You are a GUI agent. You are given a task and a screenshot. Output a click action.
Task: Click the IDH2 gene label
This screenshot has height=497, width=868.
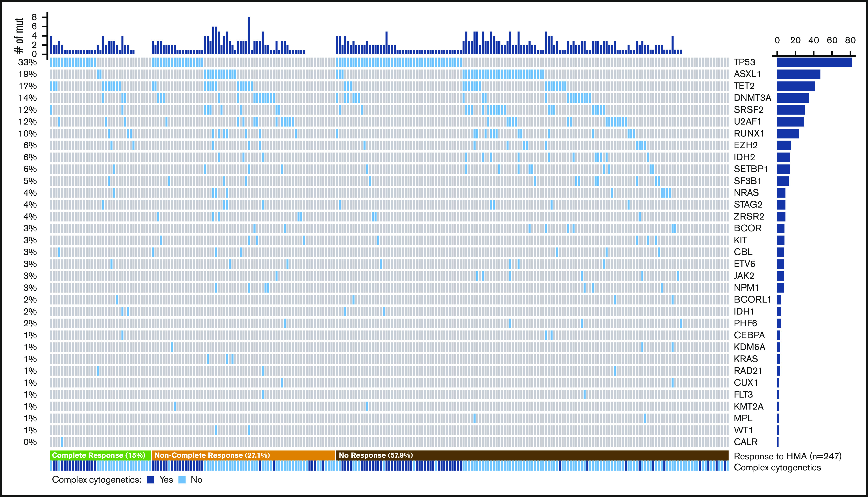tap(744, 157)
